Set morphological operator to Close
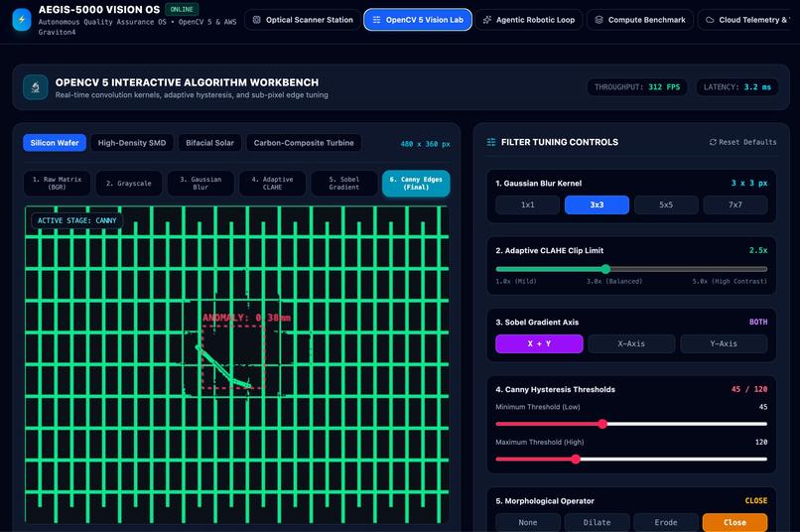 click(x=734, y=522)
